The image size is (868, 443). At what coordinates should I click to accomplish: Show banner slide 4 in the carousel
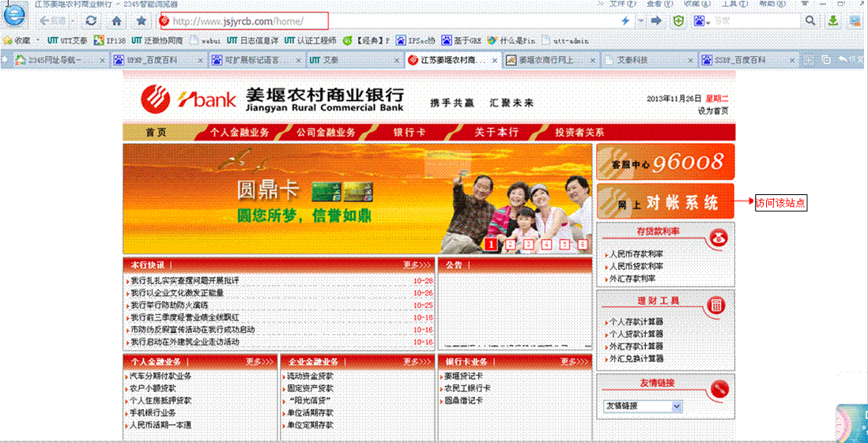point(547,245)
